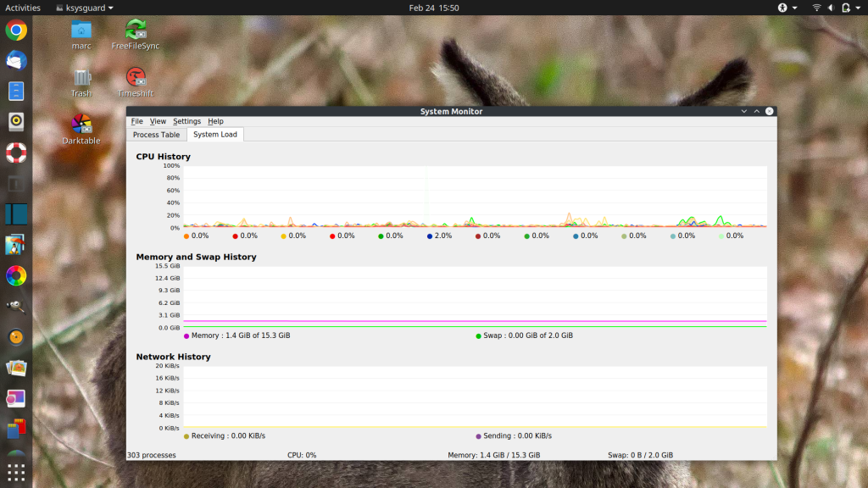This screenshot has width=868, height=488.
Task: Click 'Memory : 1.4 GiB of 15.3 GiB' legend
Action: [x=240, y=335]
